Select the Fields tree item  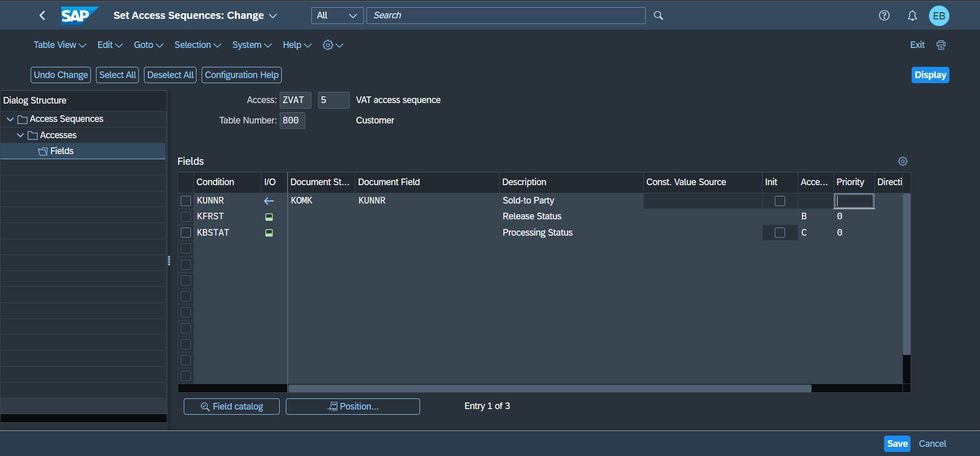(83, 151)
